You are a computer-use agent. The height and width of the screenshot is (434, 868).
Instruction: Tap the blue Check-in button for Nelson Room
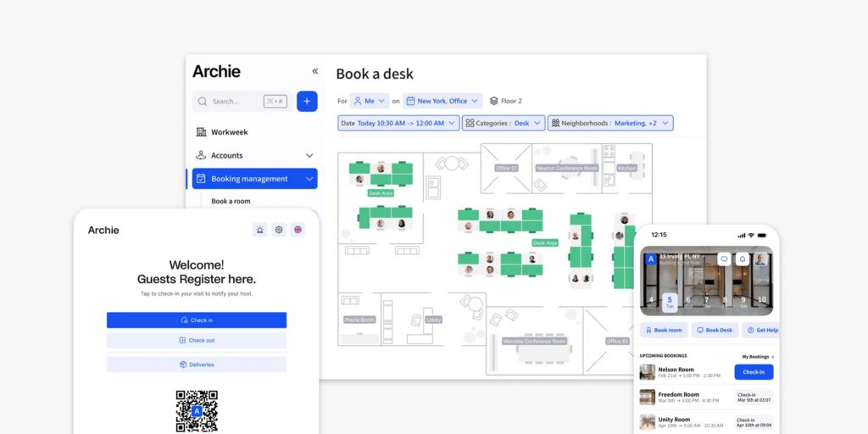[x=754, y=372]
